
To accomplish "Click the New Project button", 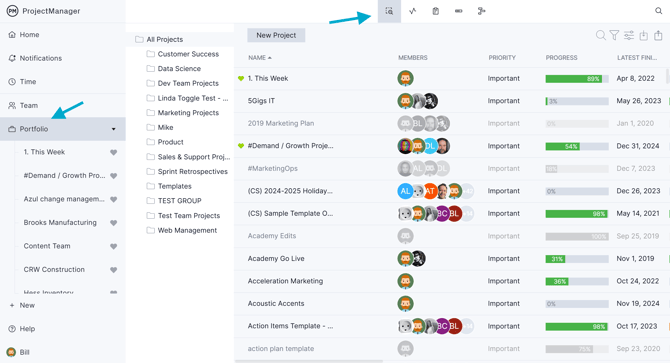I will pos(276,35).
